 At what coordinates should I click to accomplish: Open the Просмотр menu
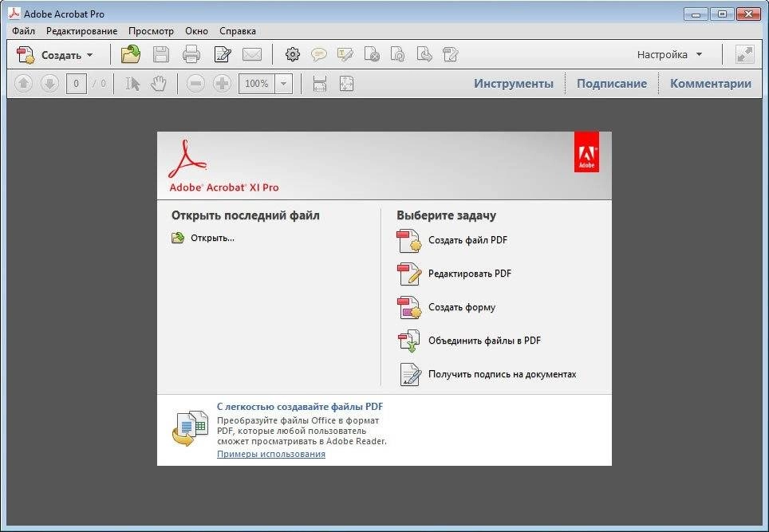click(x=151, y=31)
